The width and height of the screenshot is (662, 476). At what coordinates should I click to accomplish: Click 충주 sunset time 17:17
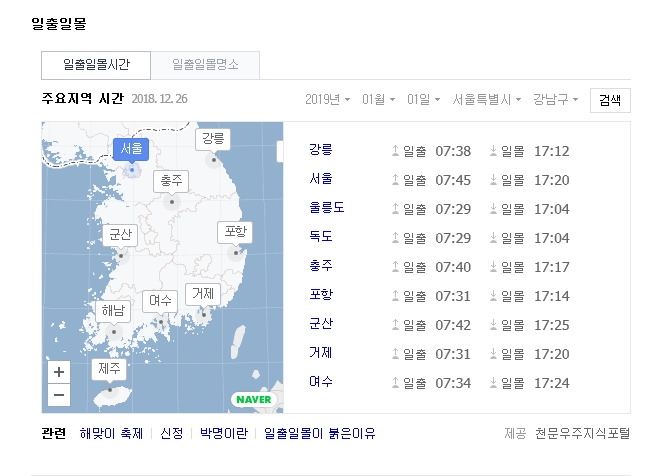pos(552,267)
